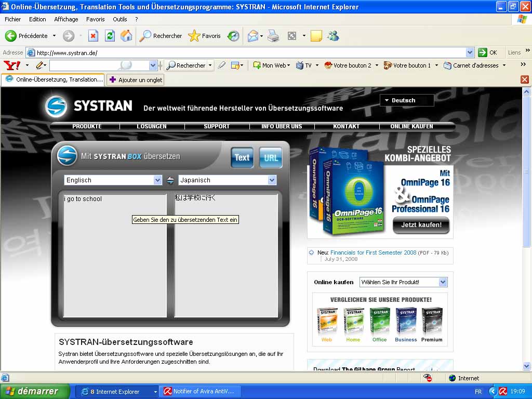
Task: Print the page with printer icon
Action: (273, 36)
